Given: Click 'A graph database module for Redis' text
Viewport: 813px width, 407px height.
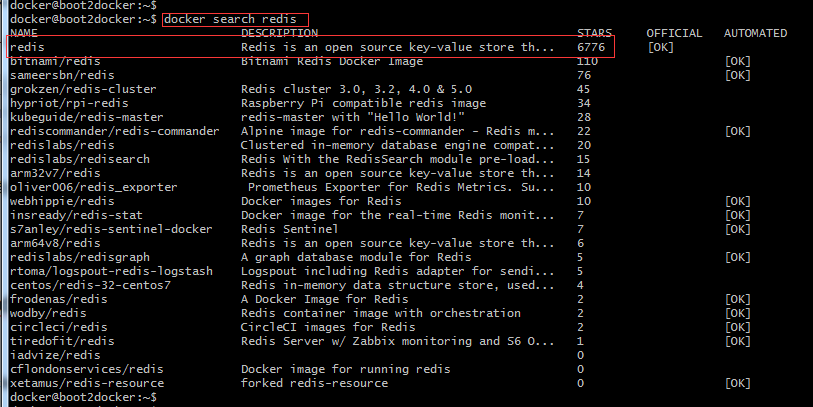Looking at the screenshot, I should pyautogui.click(x=356, y=257).
